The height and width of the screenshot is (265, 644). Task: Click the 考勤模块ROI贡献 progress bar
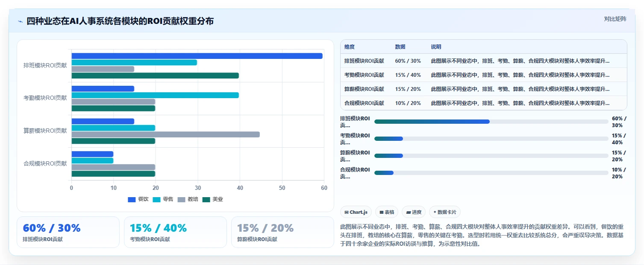(x=491, y=139)
